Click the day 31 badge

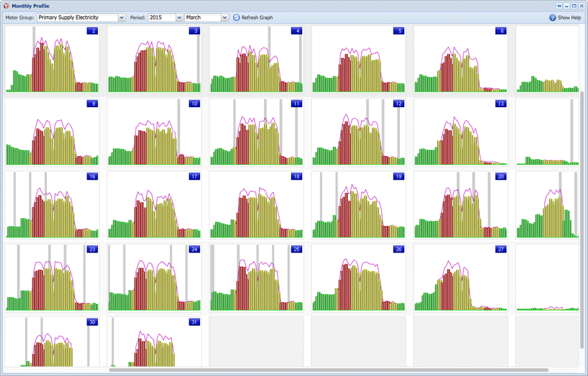click(194, 322)
